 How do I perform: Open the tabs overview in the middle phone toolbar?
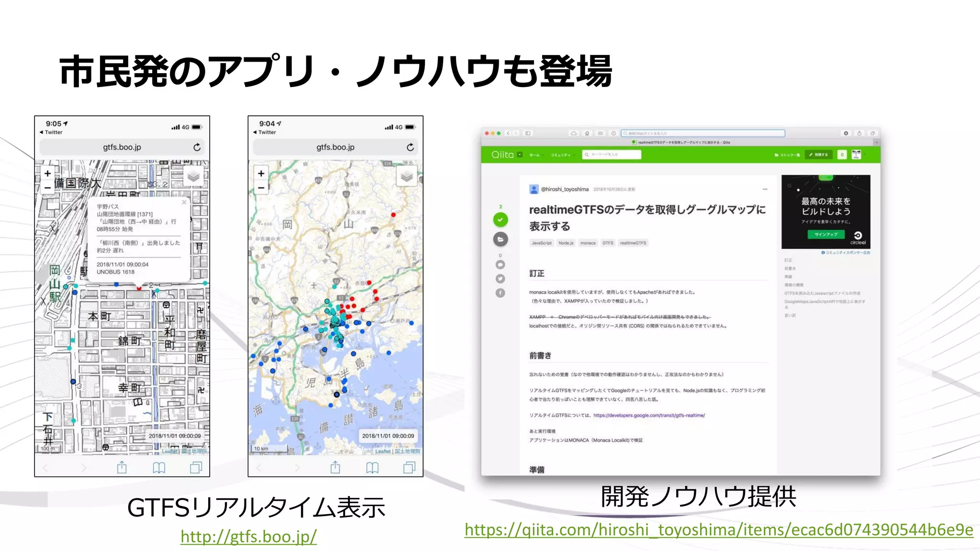point(410,467)
